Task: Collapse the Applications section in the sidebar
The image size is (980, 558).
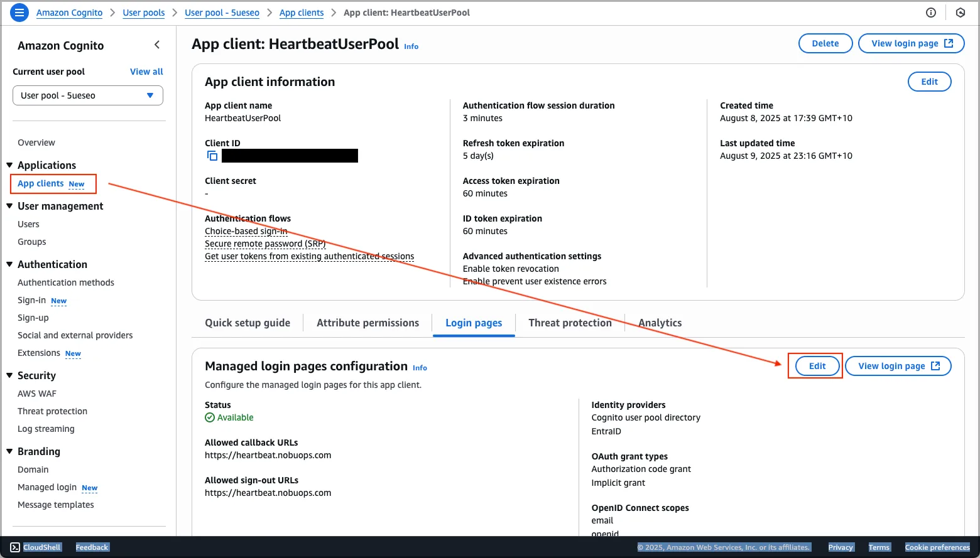Action: coord(9,165)
